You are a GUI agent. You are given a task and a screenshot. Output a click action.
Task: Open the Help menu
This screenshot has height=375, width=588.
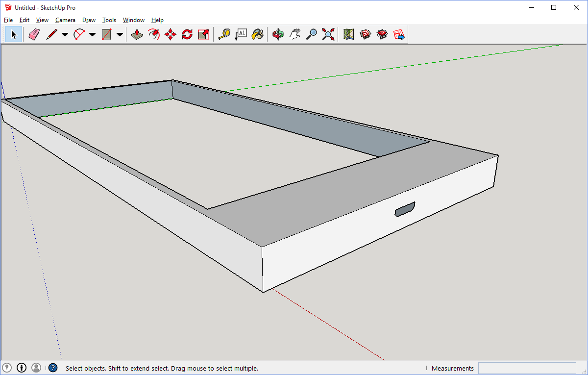coord(157,20)
